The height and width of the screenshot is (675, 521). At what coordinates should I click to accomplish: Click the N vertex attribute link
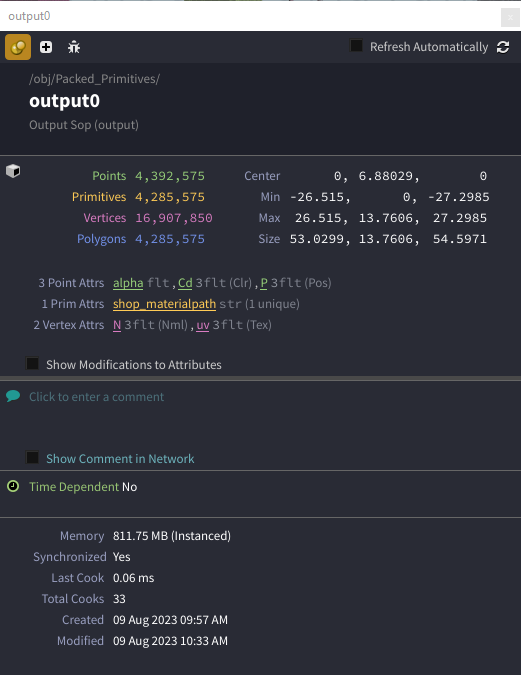tap(117, 325)
